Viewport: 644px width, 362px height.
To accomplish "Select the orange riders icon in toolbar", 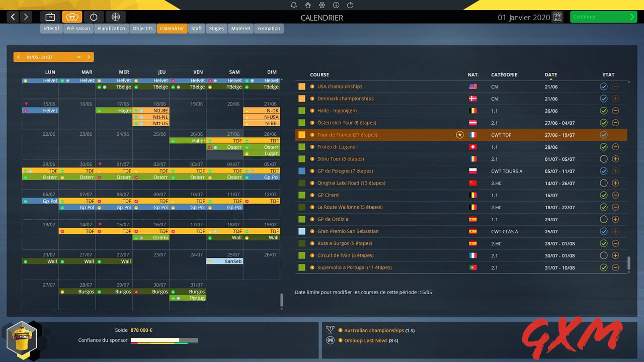I will coord(72,17).
